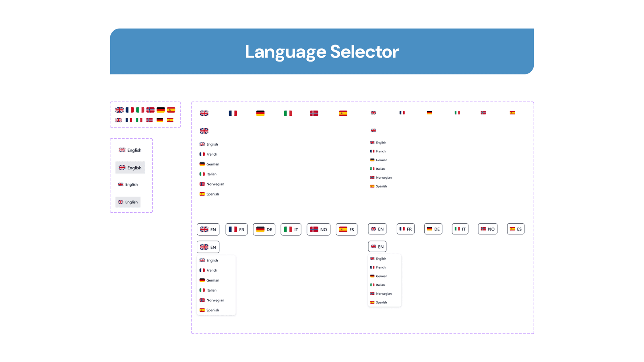
Task: Click the large German flag in the main flag row
Action: click(x=260, y=113)
